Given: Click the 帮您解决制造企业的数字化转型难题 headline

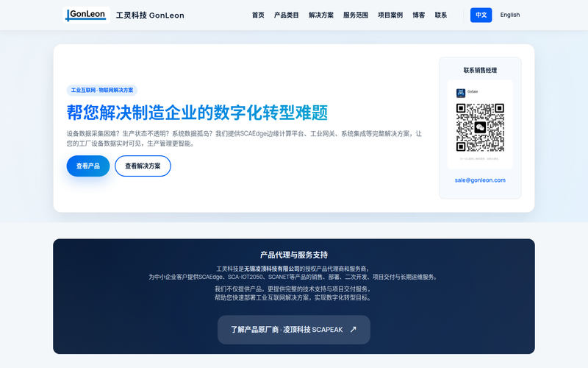Looking at the screenshot, I should (x=197, y=113).
